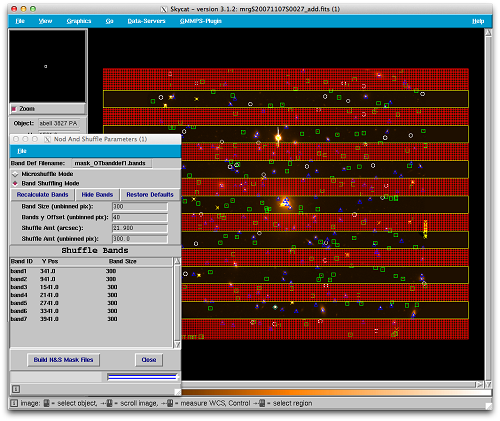The width and height of the screenshot is (500, 421).
Task: Click the small icon in the status bar
Action: point(14,403)
